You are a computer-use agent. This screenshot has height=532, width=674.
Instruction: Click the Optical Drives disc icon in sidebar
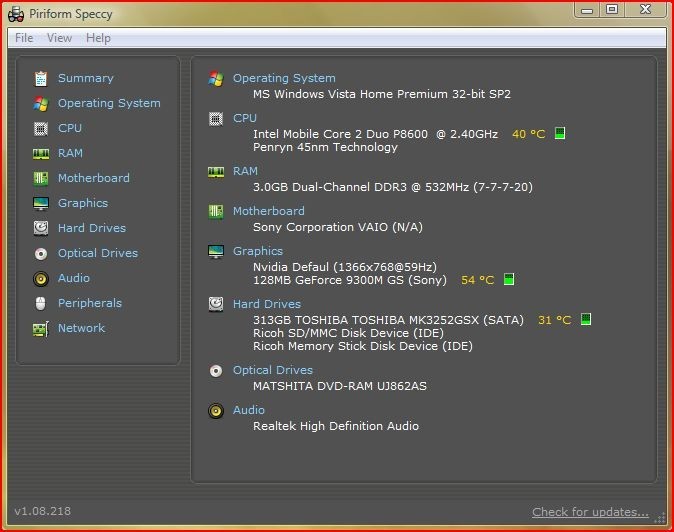41,254
